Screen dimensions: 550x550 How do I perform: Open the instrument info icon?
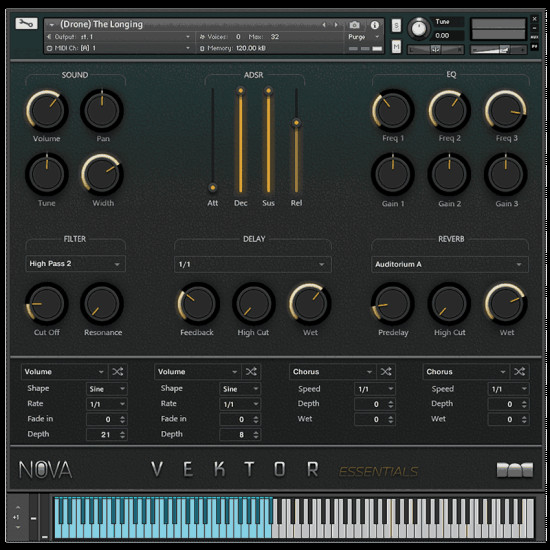tap(375, 25)
